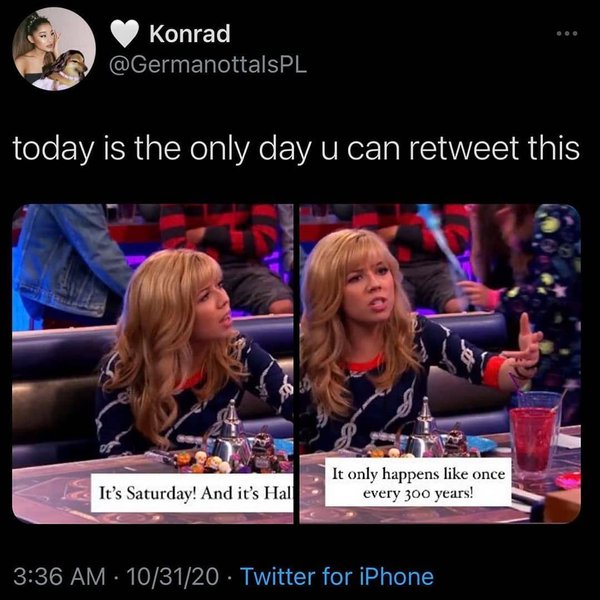Open the left tweet image
The height and width of the screenshot is (600, 600).
pos(153,364)
